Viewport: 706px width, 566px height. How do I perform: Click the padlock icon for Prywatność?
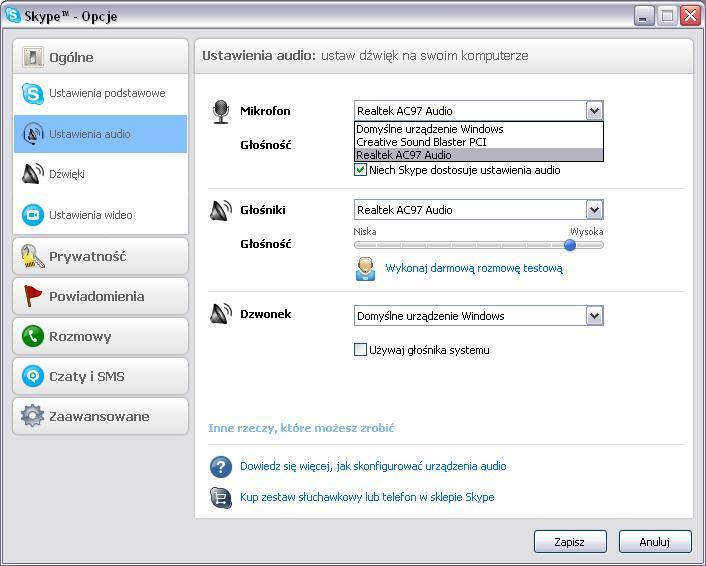tap(33, 256)
